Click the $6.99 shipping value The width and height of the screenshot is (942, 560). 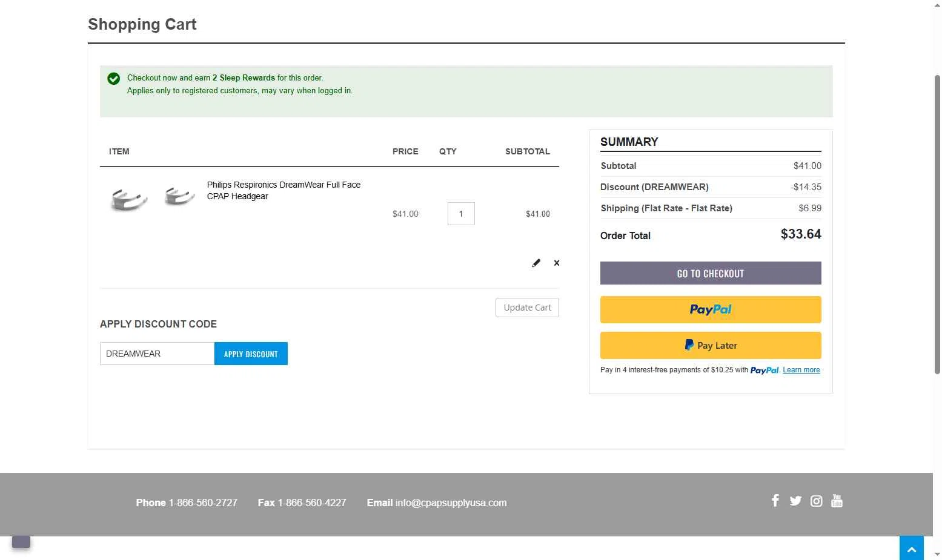tap(810, 208)
